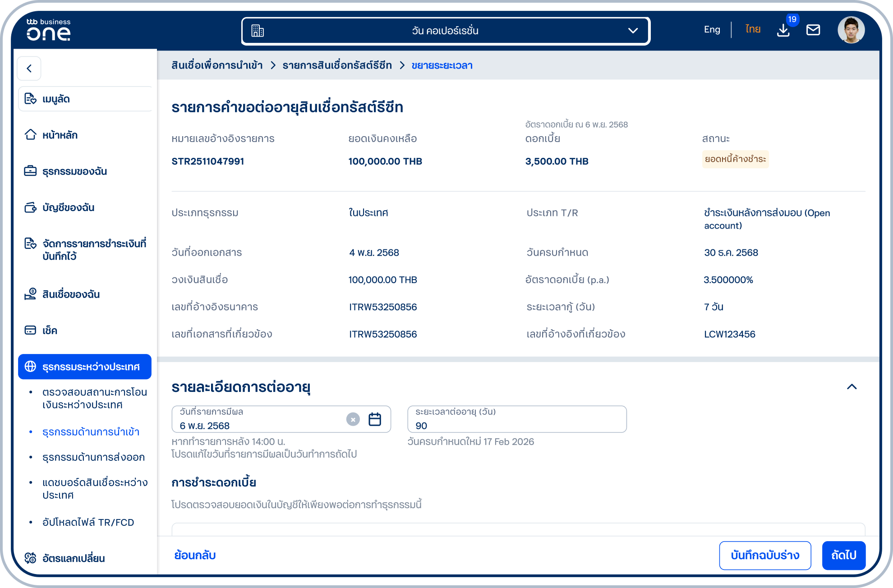This screenshot has height=588, width=893.
Task: Click the ระยะเวลาต่ออายุ (วัน) field
Action: pos(517,419)
